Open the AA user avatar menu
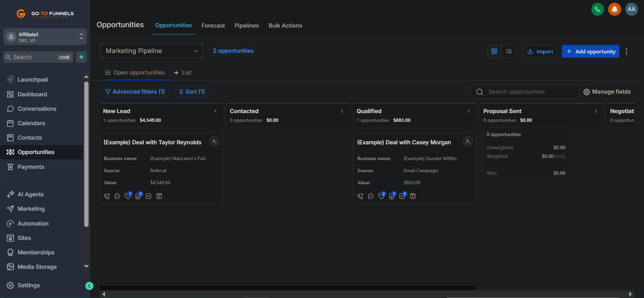 pos(631,9)
